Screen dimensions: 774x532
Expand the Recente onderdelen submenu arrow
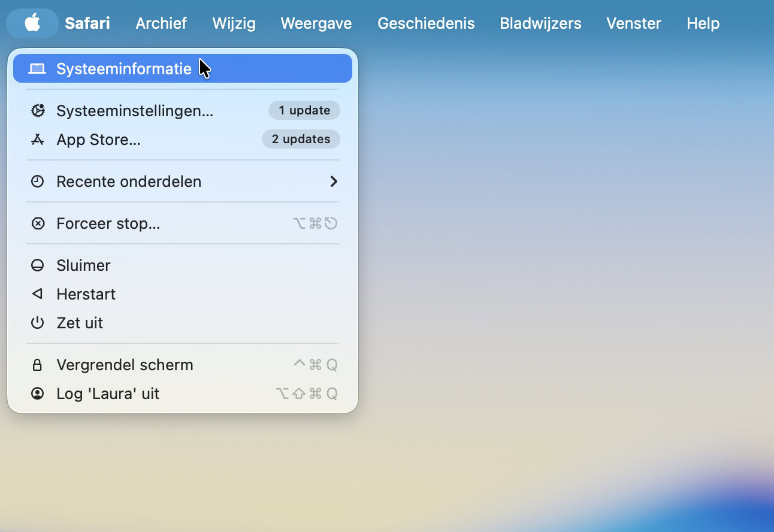click(334, 182)
